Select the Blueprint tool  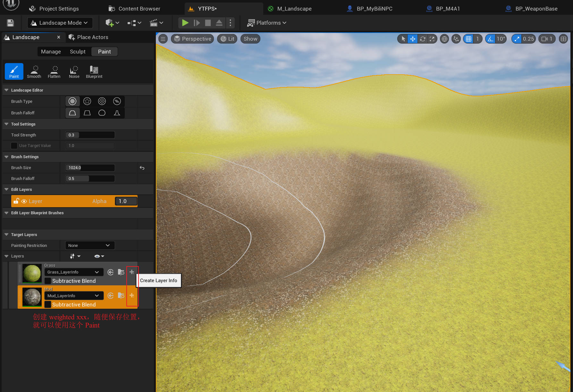(94, 71)
